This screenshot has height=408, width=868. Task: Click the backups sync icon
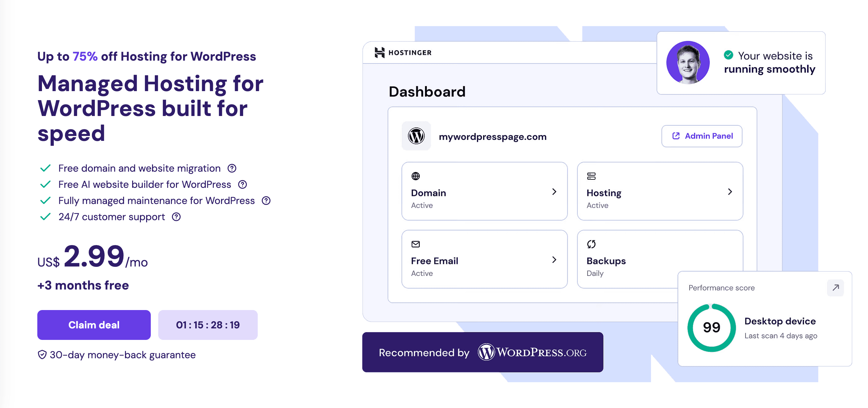(591, 244)
